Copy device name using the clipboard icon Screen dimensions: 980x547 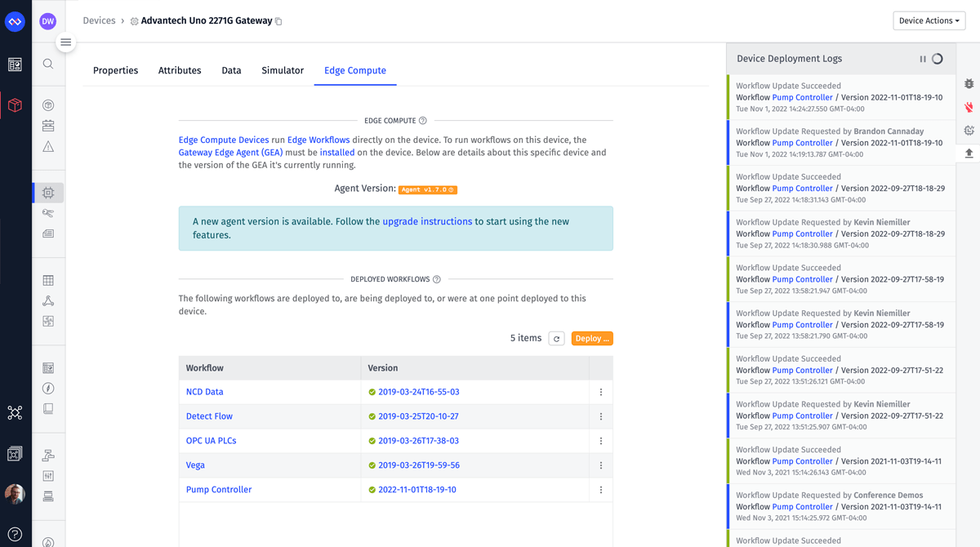pos(278,21)
